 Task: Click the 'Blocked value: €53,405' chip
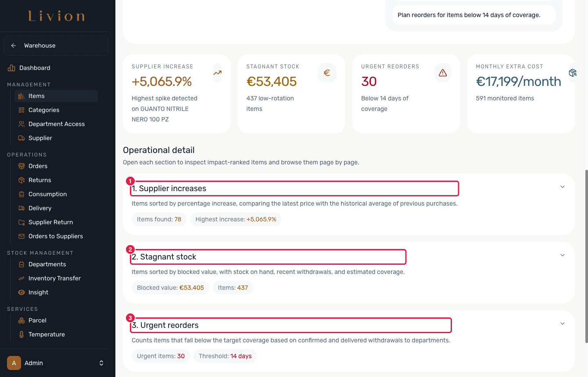(170, 288)
